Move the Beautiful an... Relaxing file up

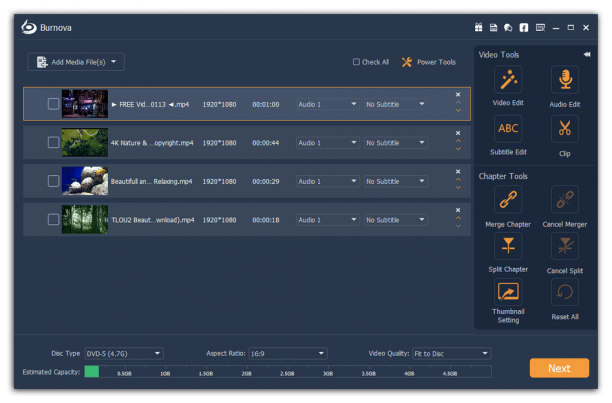point(458,179)
